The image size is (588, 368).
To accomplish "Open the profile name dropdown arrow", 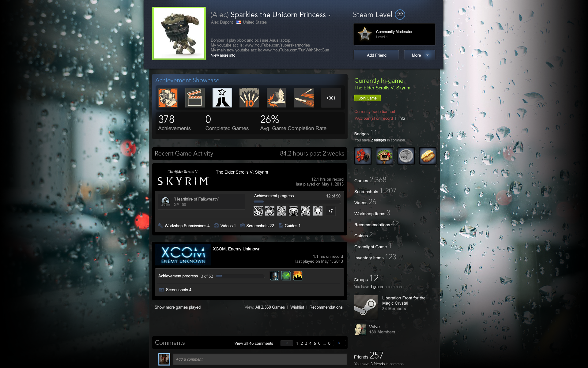I will (x=330, y=15).
